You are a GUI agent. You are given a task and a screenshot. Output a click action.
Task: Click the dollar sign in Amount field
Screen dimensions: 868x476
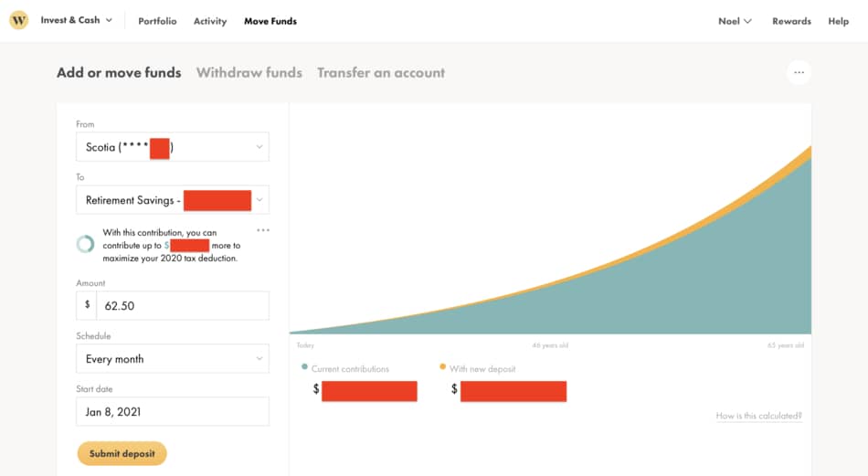pyautogui.click(x=87, y=305)
